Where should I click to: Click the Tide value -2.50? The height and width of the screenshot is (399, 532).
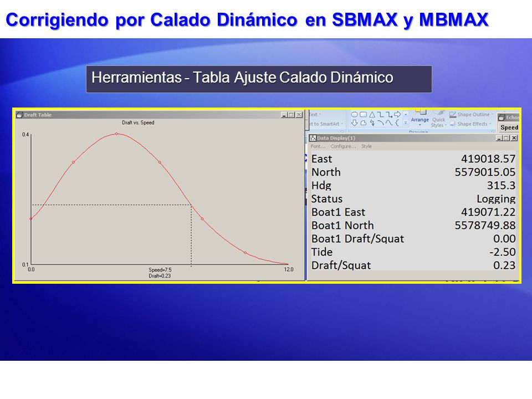pyautogui.click(x=502, y=252)
